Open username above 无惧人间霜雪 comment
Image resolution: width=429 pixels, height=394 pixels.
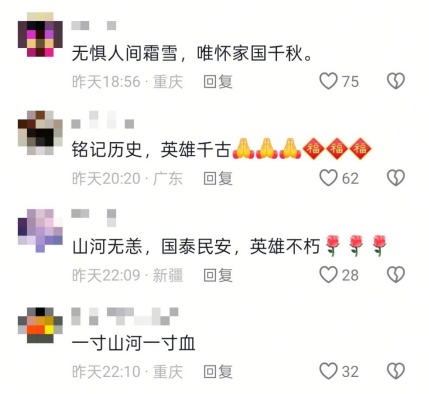(x=94, y=25)
